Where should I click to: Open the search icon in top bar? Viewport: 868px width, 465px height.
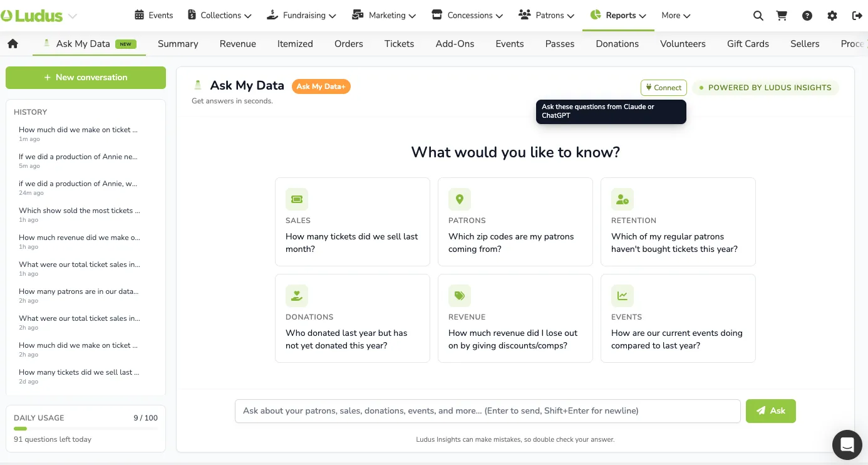[x=758, y=16]
